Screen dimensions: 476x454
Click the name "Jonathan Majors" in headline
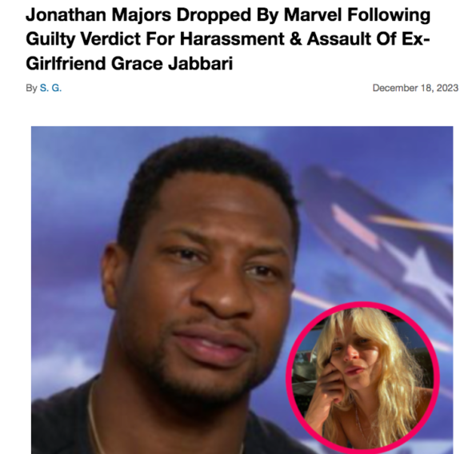98,14
